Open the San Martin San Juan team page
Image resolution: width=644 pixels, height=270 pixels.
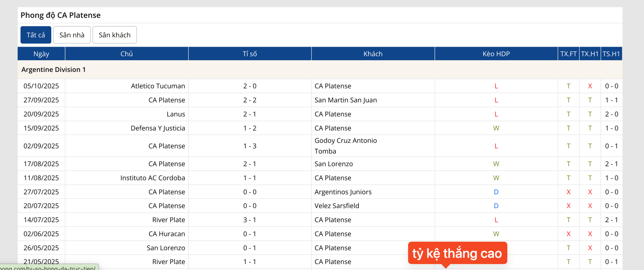click(x=345, y=100)
